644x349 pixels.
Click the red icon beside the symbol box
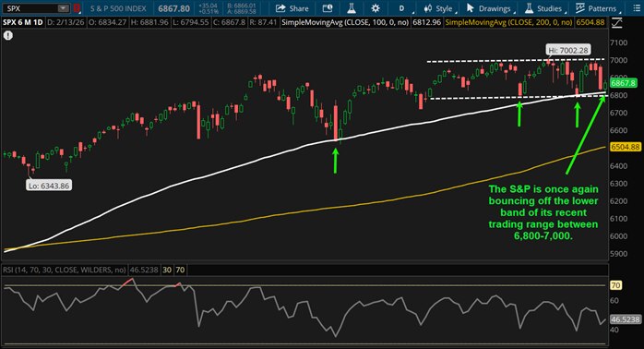[x=77, y=8]
